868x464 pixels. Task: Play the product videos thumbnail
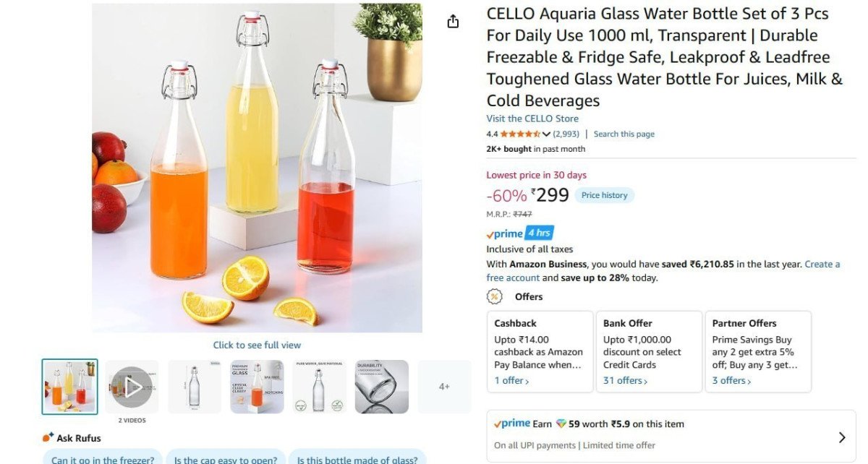[132, 386]
